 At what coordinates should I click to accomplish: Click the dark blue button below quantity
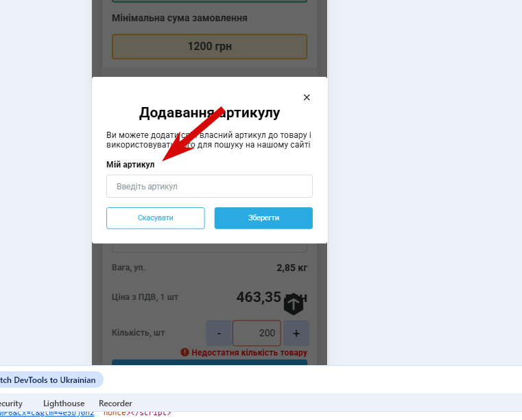[x=209, y=362]
